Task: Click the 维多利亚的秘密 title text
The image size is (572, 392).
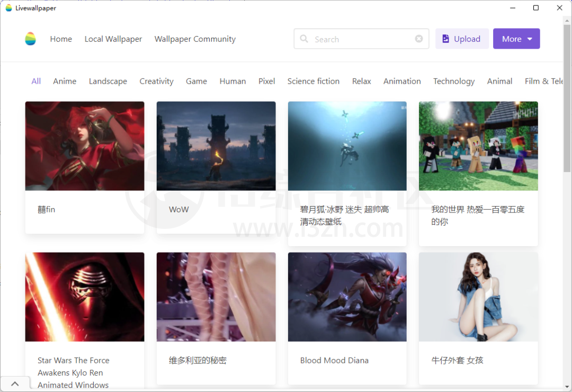Action: (x=198, y=360)
